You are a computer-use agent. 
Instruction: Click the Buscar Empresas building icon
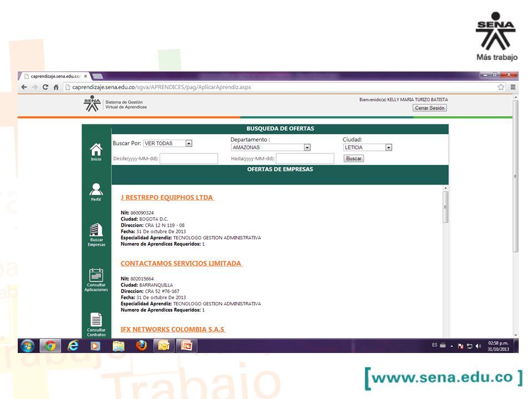96,235
